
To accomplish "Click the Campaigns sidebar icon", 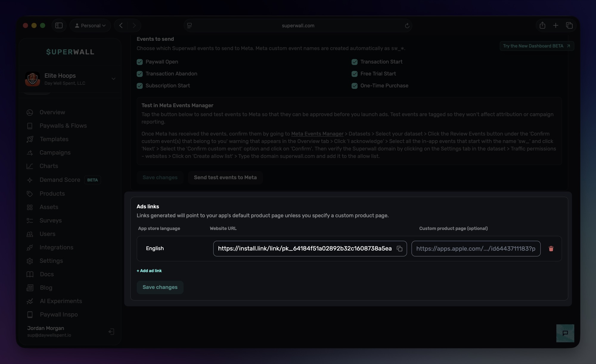I will (x=30, y=153).
